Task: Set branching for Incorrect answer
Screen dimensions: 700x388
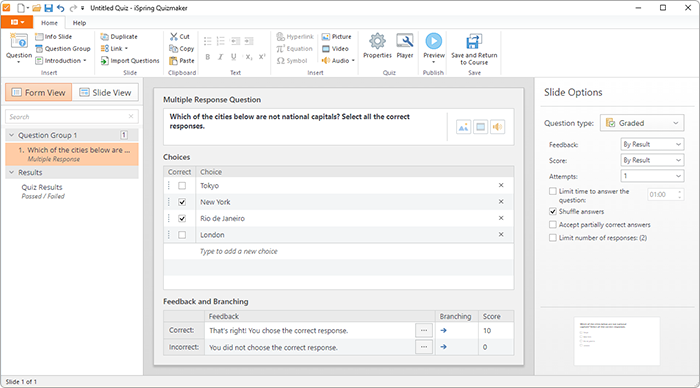Action: (x=443, y=347)
